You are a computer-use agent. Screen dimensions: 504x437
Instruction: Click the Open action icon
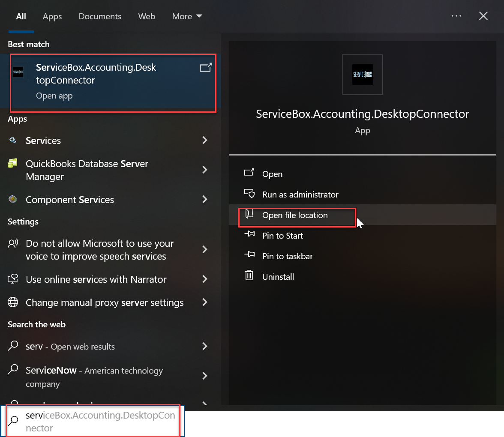click(x=249, y=173)
